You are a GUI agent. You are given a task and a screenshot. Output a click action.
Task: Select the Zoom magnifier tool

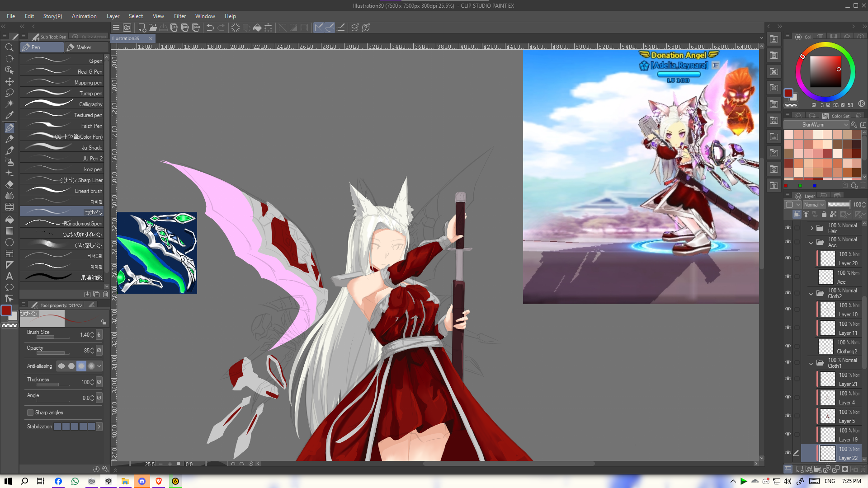click(9, 47)
